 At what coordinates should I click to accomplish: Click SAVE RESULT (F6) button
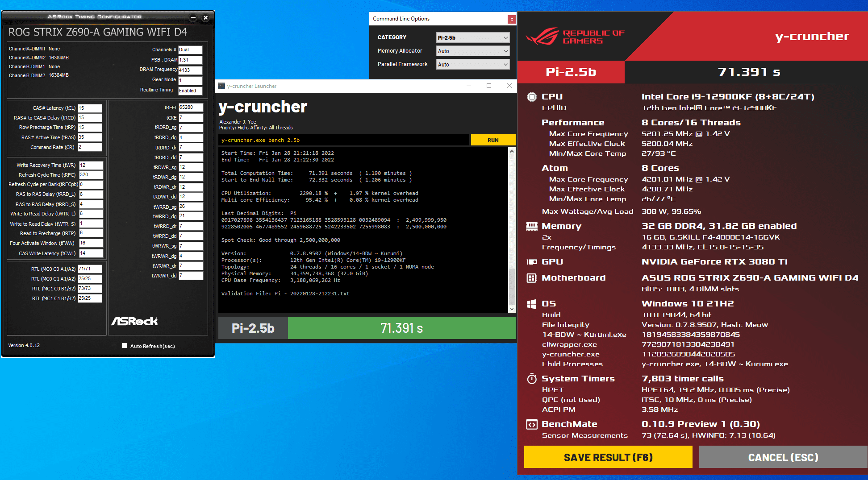click(608, 457)
